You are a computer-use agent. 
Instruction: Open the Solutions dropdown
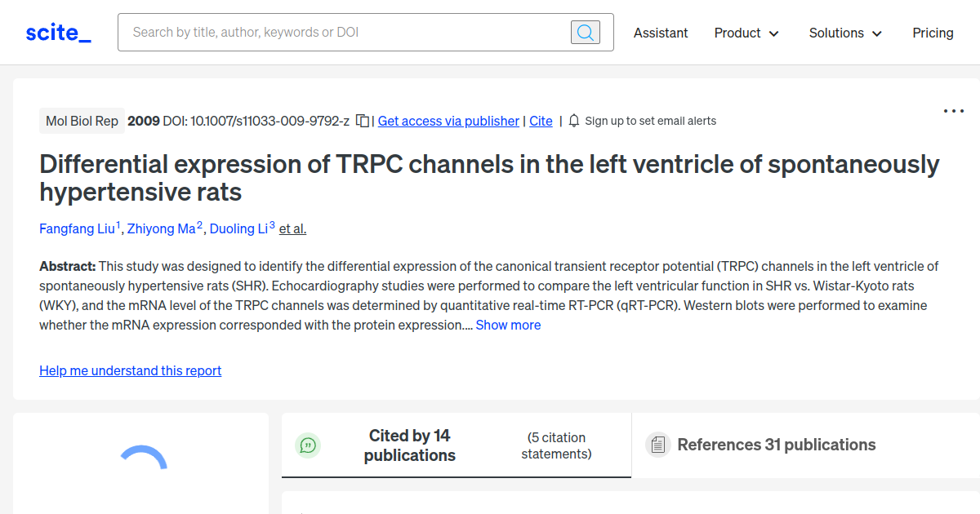coord(845,33)
